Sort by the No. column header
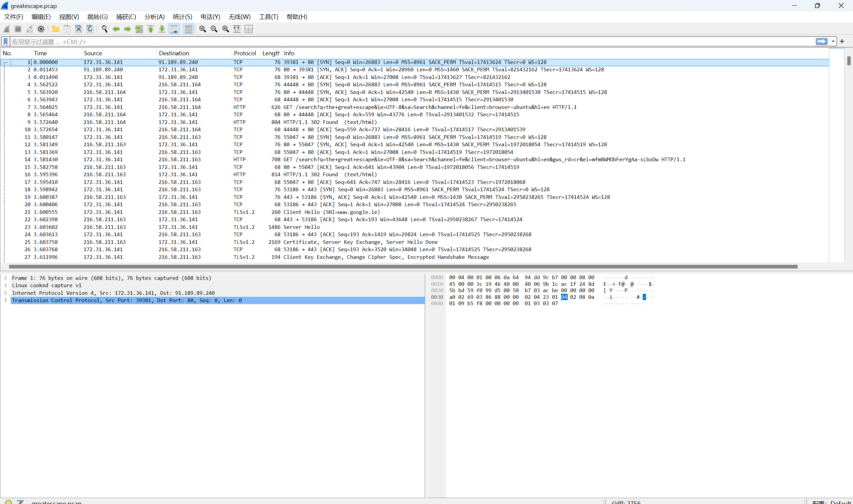 16,53
